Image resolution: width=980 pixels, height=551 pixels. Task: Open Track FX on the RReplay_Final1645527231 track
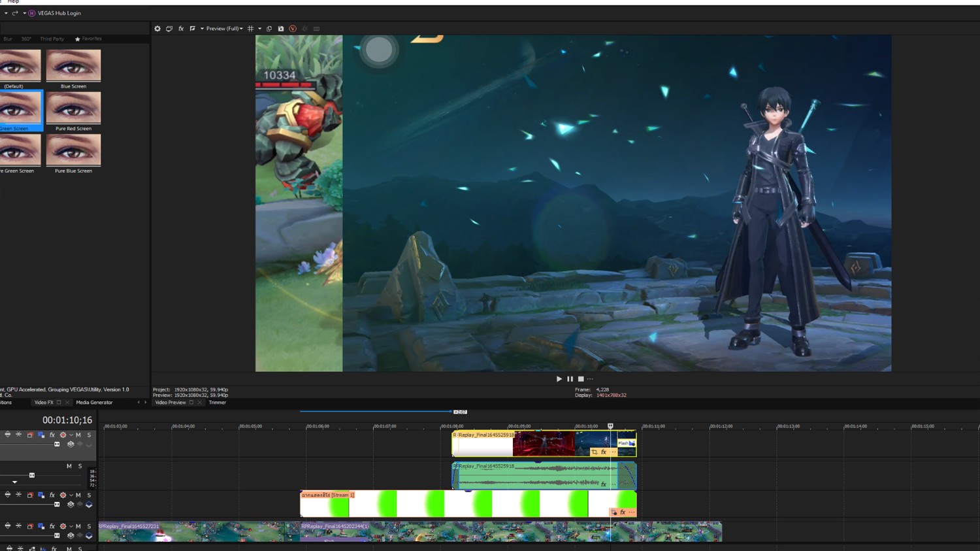pos(52,526)
